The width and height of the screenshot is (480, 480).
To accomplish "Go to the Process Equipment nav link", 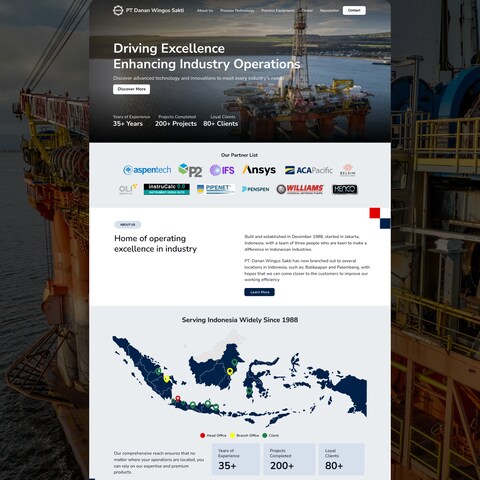I will point(278,11).
